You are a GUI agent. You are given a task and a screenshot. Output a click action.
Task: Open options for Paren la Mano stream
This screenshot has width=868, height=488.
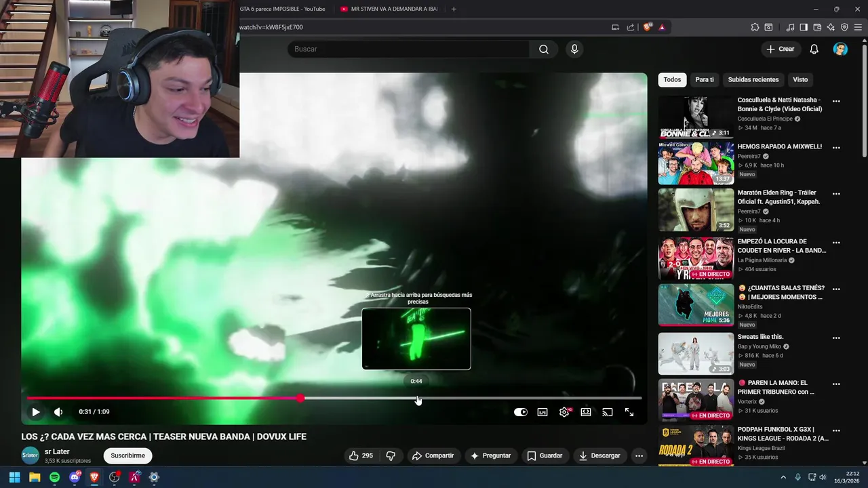coord(836,384)
